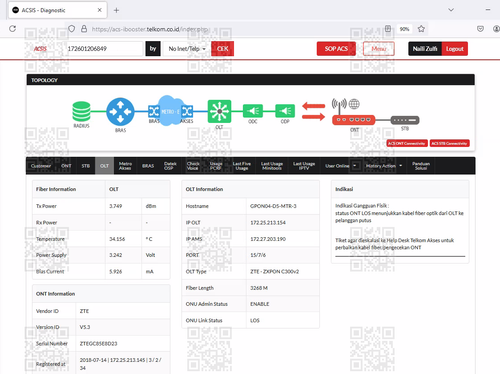Open the Datek OSP tab
The width and height of the screenshot is (500, 374).
170,166
